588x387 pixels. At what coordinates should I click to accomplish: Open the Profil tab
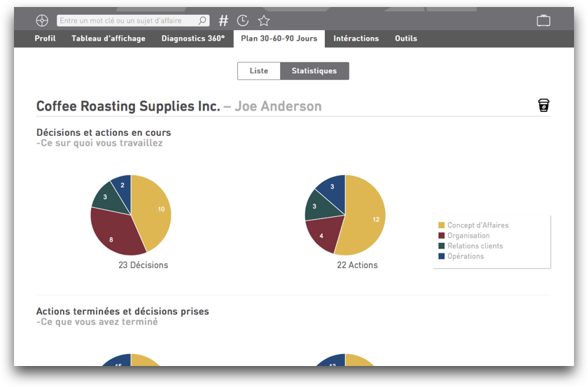pyautogui.click(x=45, y=38)
